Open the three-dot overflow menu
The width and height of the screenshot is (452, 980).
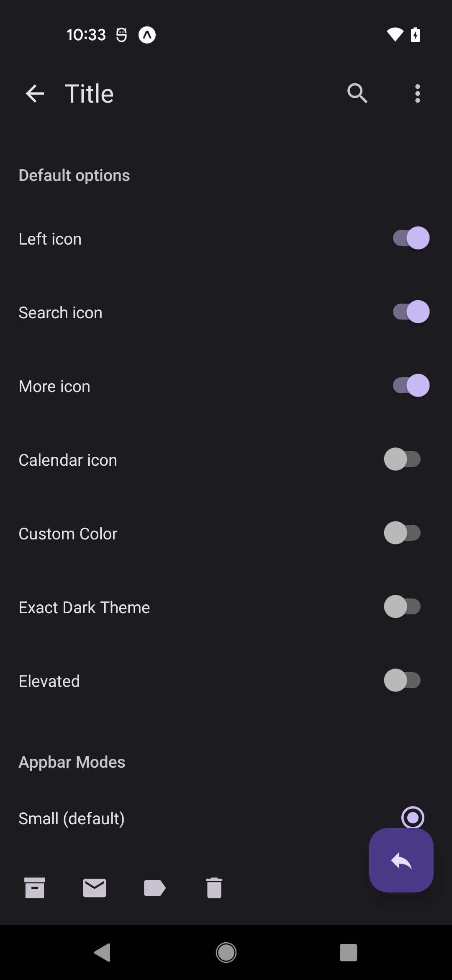(x=417, y=93)
